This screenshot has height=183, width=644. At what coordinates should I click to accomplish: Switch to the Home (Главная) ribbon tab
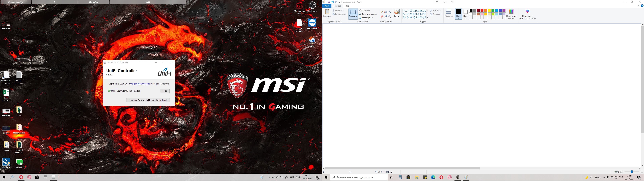click(x=337, y=6)
